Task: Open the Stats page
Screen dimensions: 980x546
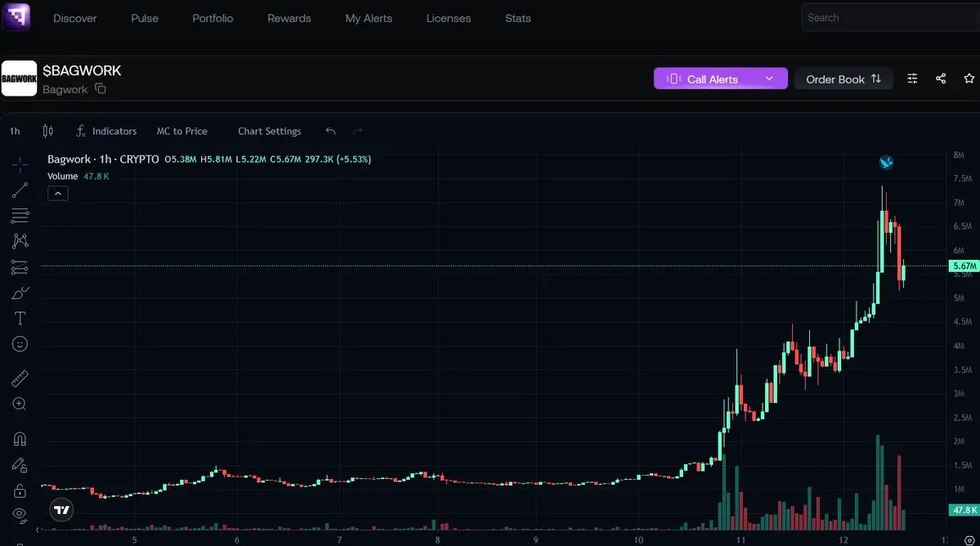Action: 518,18
